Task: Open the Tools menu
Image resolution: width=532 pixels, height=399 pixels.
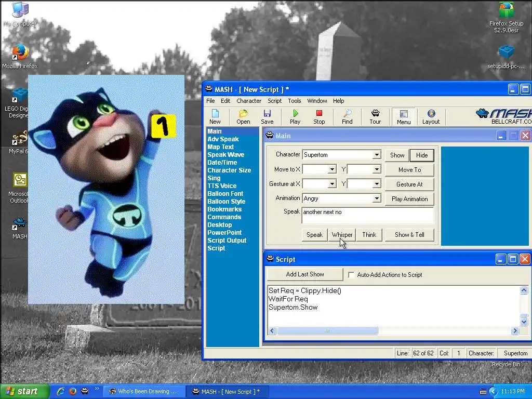Action: click(x=295, y=101)
